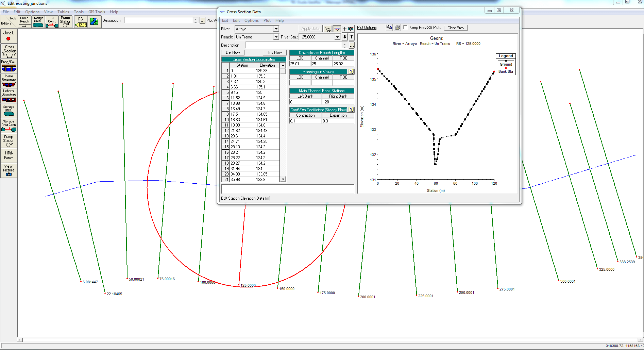The width and height of the screenshot is (644, 350).
Task: Click the Right Bank station field 120
Action: pos(338,102)
